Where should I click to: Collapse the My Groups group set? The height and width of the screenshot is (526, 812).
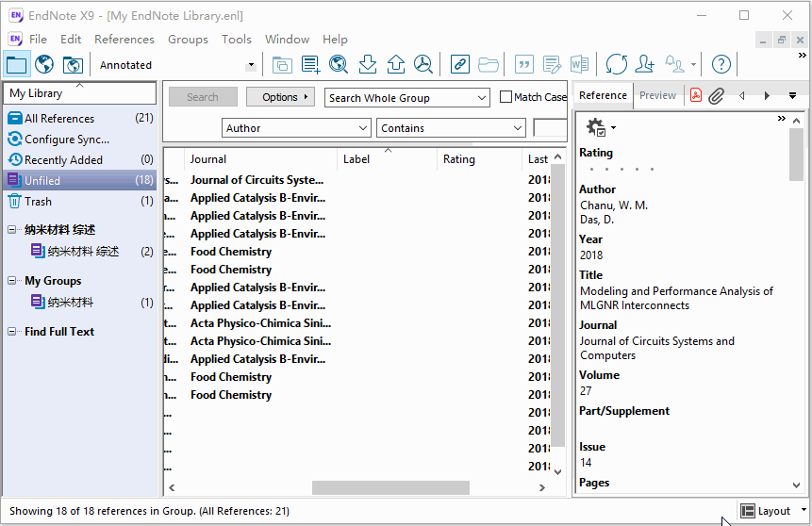coord(12,280)
